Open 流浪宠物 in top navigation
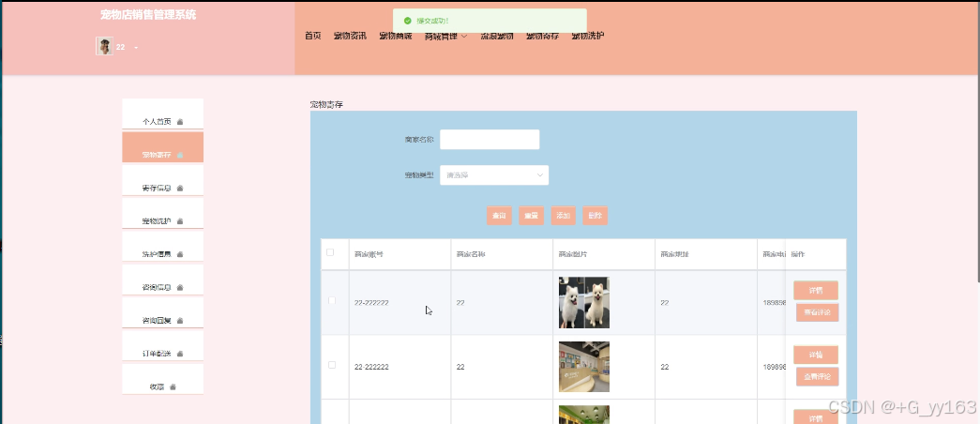Viewport: 980px width, 424px height. coord(497,36)
